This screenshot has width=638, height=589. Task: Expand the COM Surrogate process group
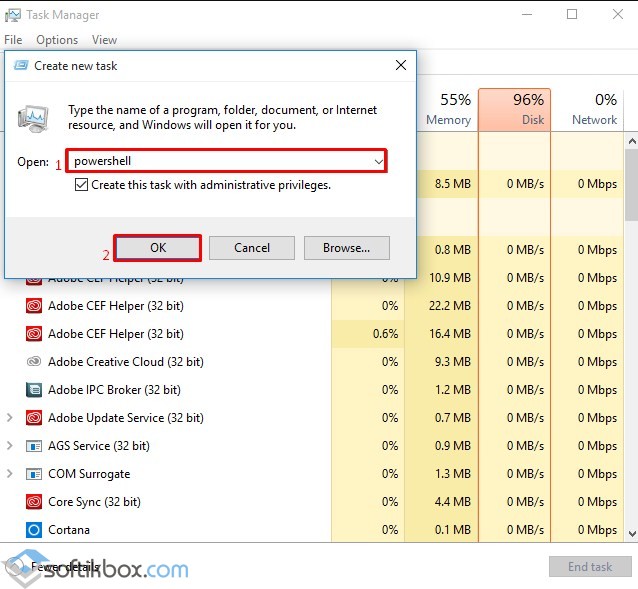pyautogui.click(x=10, y=474)
